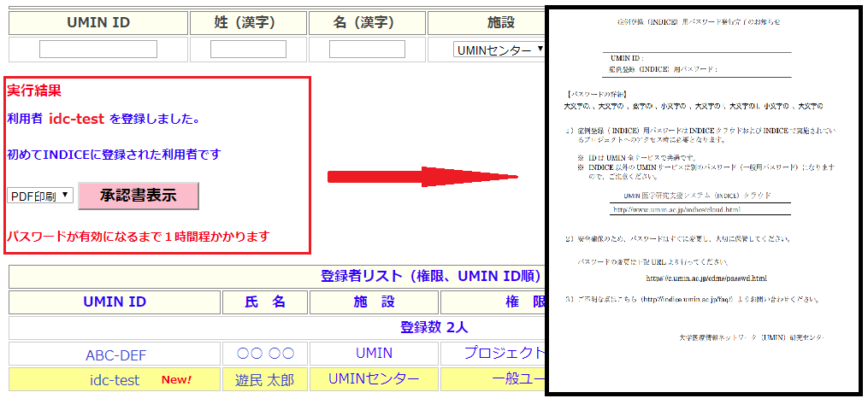Expand the PDF印刷 dropdown
Image resolution: width=868 pixels, height=410 pixels.
[40, 196]
